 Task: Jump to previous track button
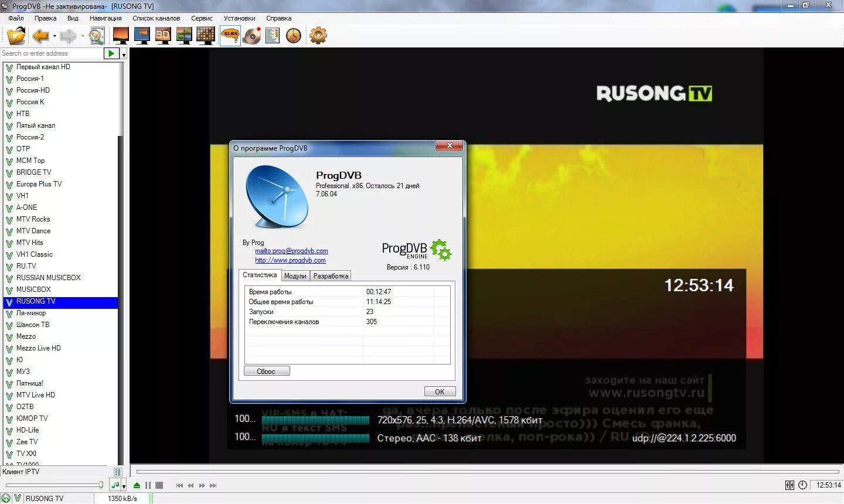click(x=179, y=485)
